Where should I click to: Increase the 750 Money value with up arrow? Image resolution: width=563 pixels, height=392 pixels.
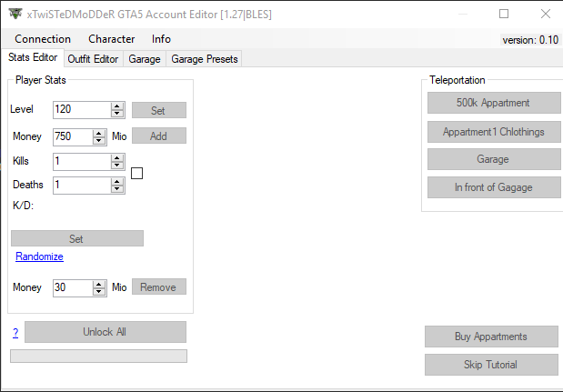(x=99, y=133)
